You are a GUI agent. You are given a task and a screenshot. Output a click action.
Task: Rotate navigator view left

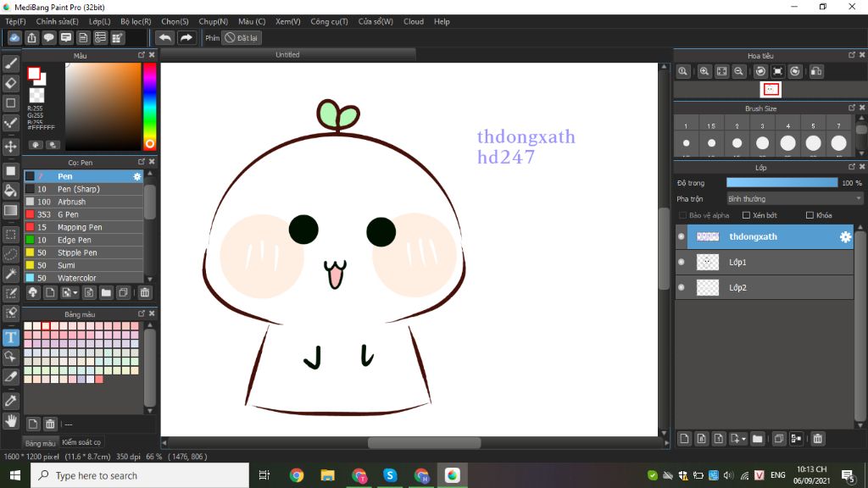click(x=760, y=71)
